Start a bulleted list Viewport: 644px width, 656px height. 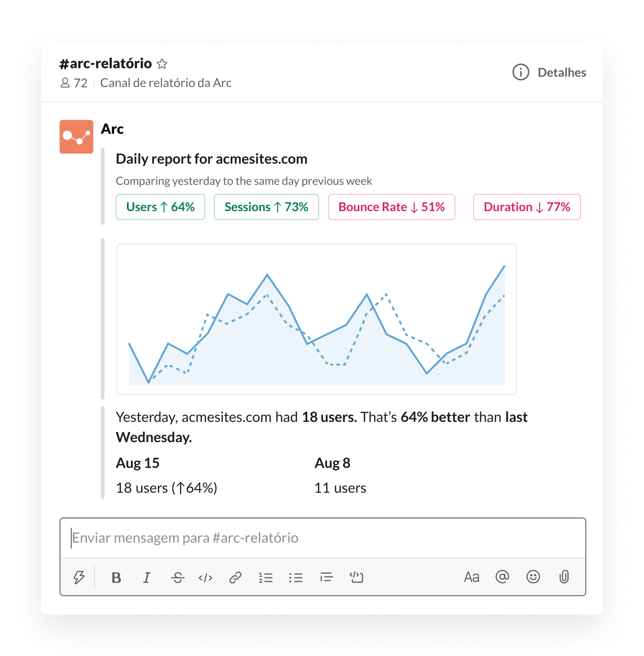296,577
